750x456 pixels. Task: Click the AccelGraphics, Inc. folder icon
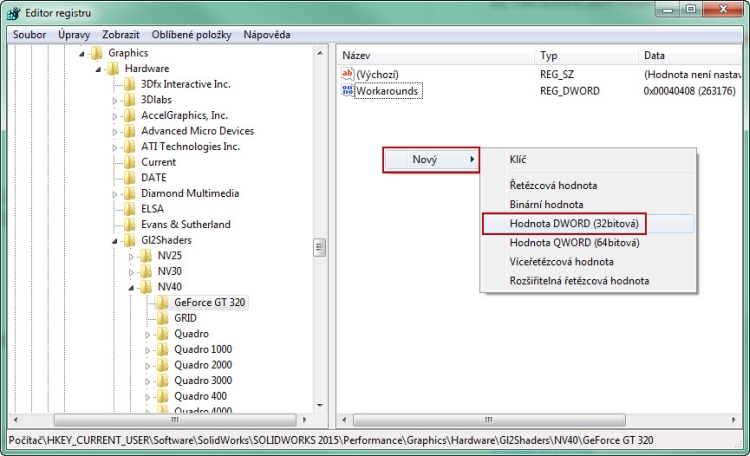pyautogui.click(x=129, y=115)
